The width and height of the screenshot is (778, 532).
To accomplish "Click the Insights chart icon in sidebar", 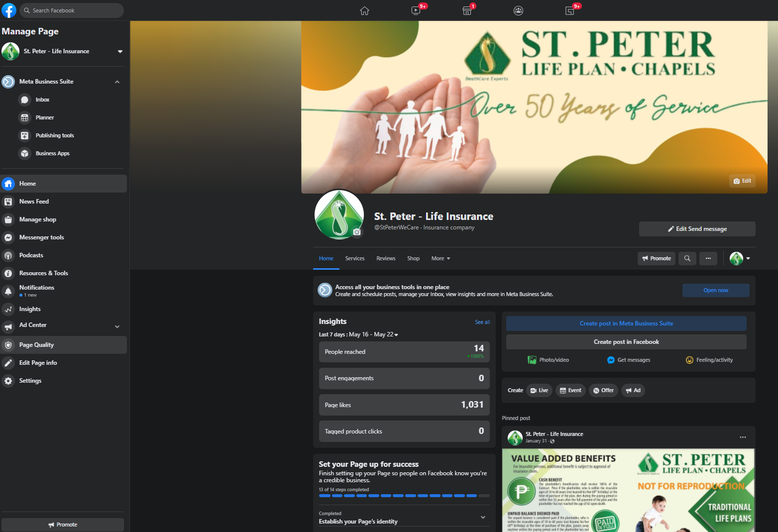I will tap(8, 309).
